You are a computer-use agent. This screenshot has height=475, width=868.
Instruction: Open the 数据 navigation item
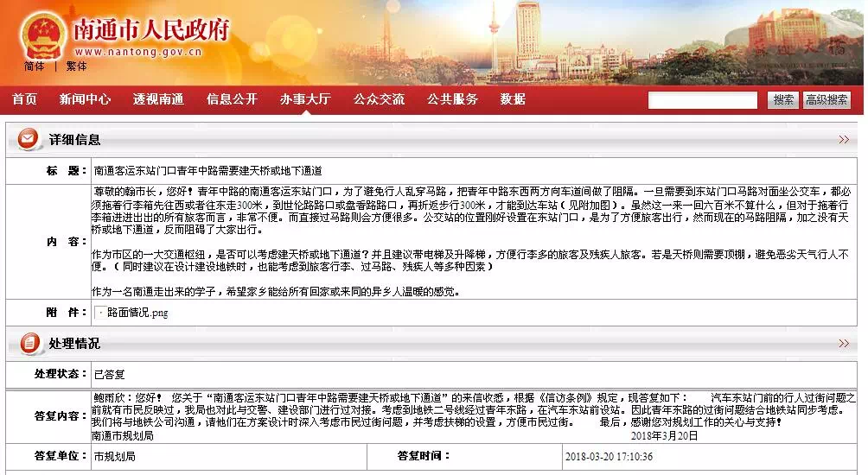pyautogui.click(x=513, y=99)
